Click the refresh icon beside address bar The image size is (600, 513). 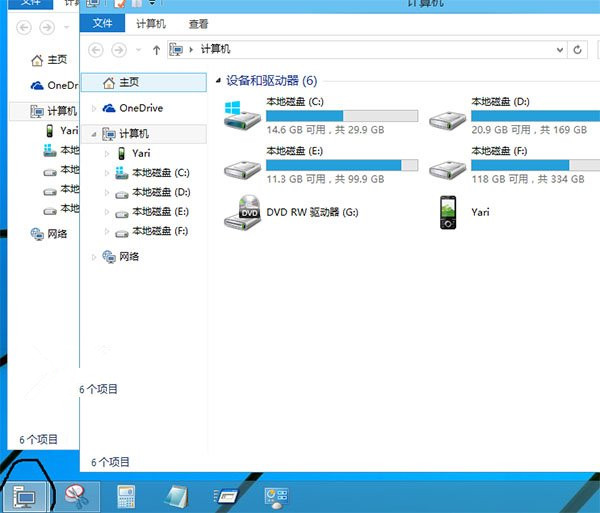tap(579, 49)
